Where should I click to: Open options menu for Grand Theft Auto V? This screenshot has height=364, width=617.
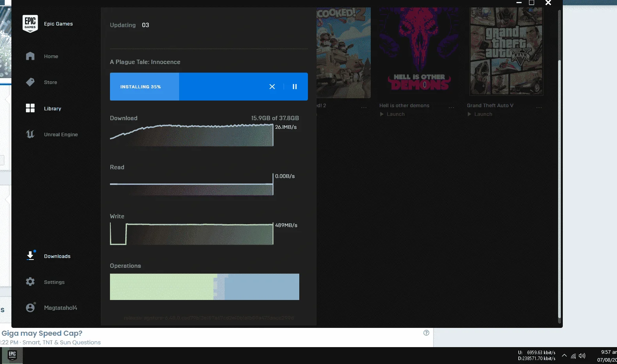[x=539, y=107]
